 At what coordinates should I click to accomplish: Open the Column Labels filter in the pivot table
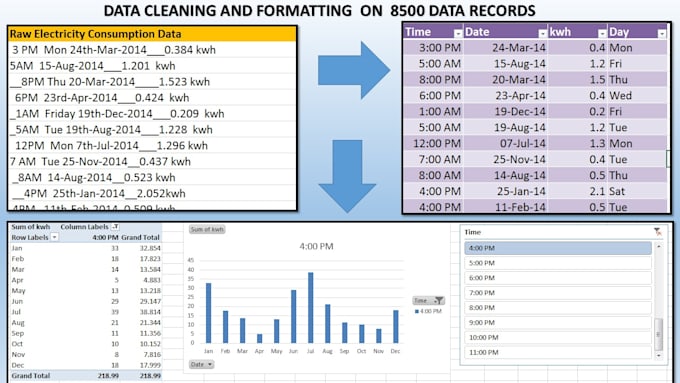click(x=115, y=227)
